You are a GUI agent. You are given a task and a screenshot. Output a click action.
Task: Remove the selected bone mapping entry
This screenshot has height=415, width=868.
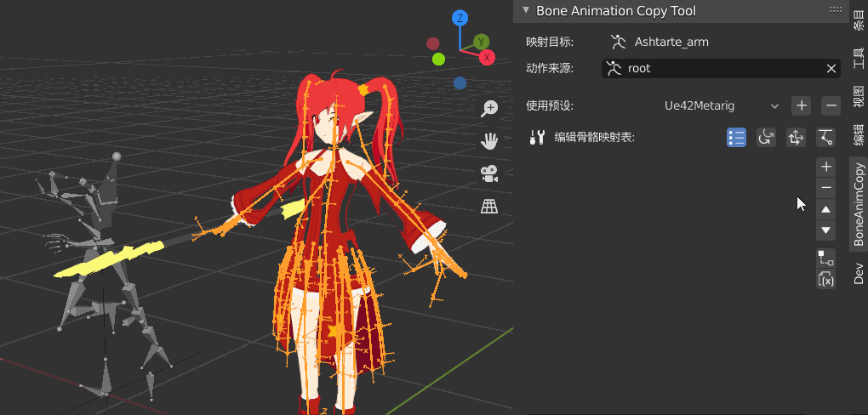coord(826,188)
